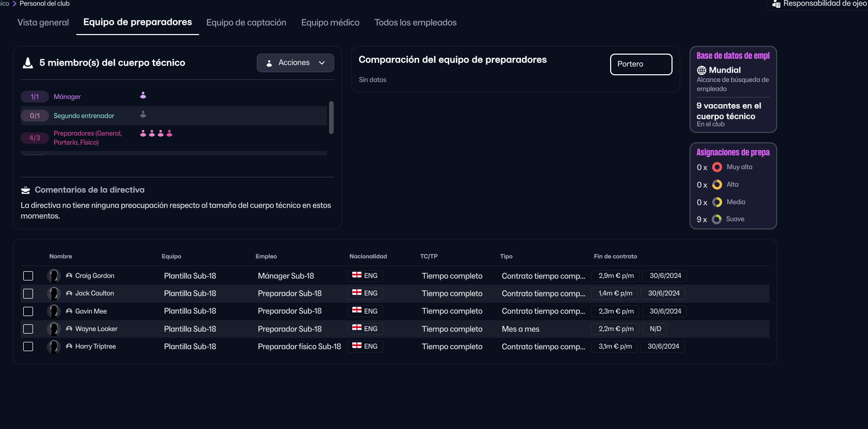Click the England flag in Craig Gordon's row
Viewport: 868px width, 429px height.
[357, 275]
